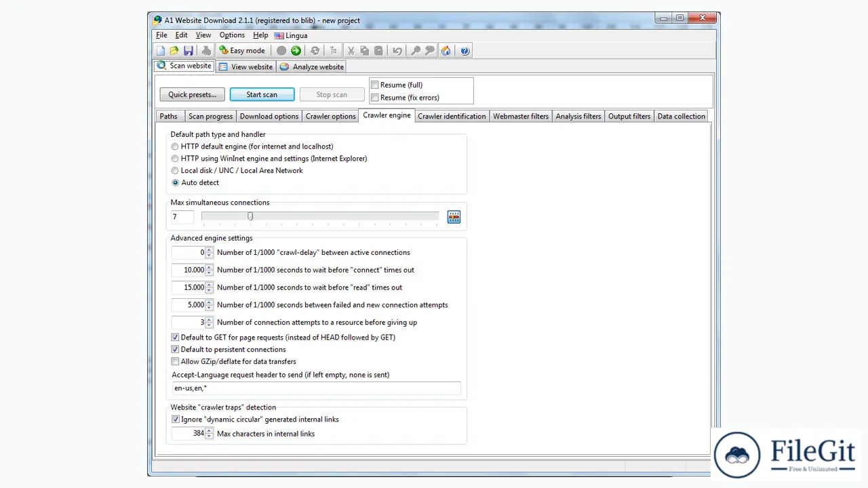Select HTTP default engine radio button
The image size is (868, 488).
[x=176, y=146]
